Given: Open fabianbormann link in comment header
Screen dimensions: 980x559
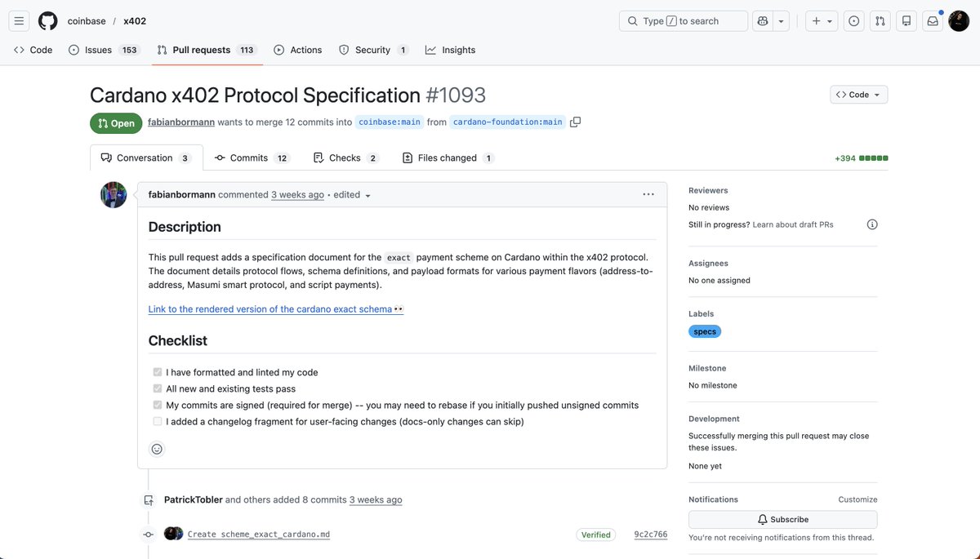Looking at the screenshot, I should (x=181, y=195).
